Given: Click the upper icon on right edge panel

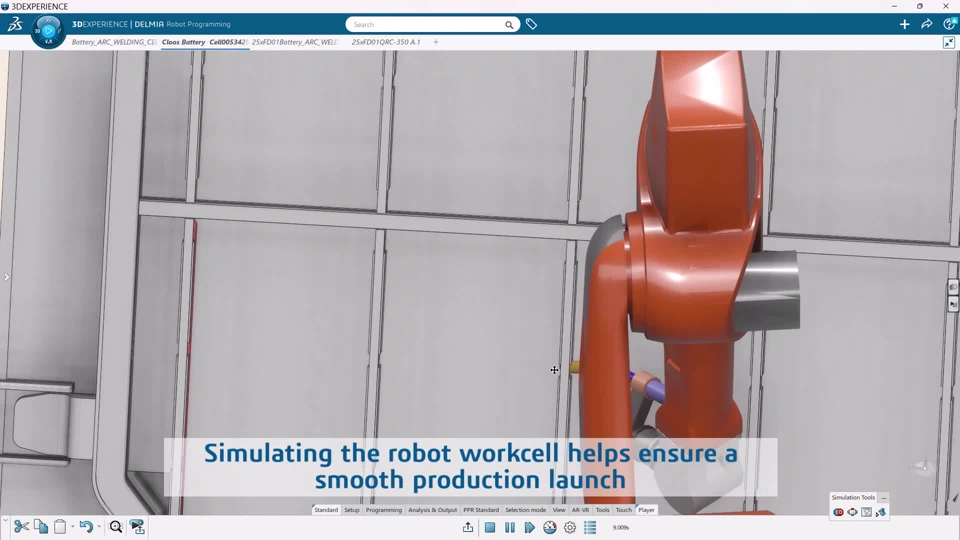Looking at the screenshot, I should coord(953,287).
